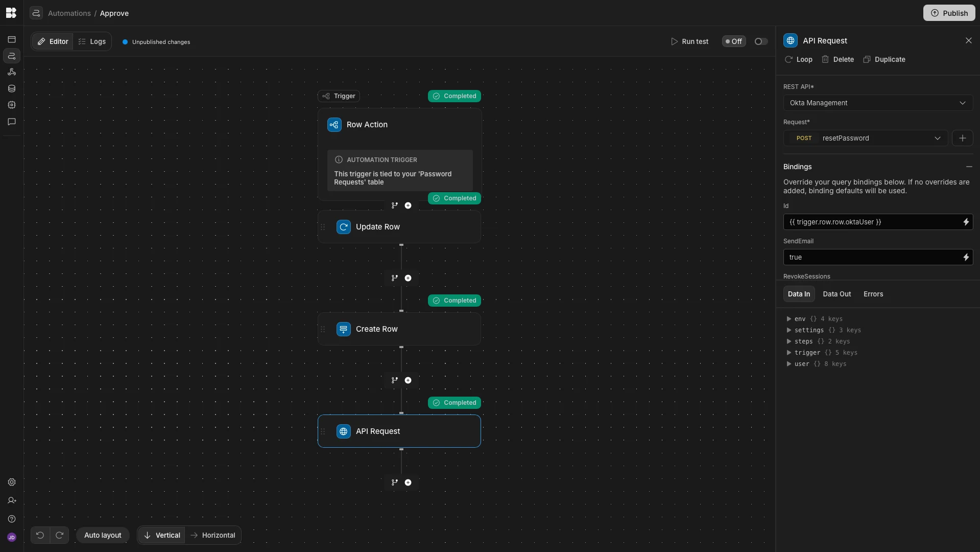980x552 pixels.
Task: Collapse the Bindings section
Action: [969, 167]
